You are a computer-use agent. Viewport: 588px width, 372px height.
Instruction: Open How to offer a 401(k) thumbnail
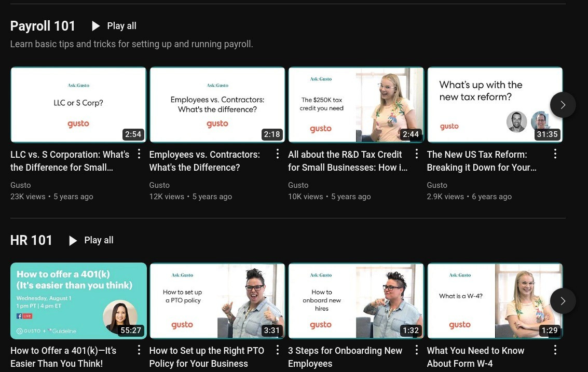[x=78, y=301]
